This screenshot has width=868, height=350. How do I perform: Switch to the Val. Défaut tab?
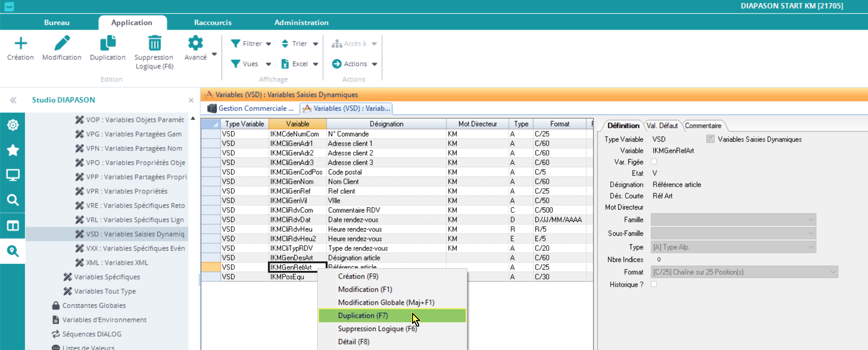click(x=662, y=126)
